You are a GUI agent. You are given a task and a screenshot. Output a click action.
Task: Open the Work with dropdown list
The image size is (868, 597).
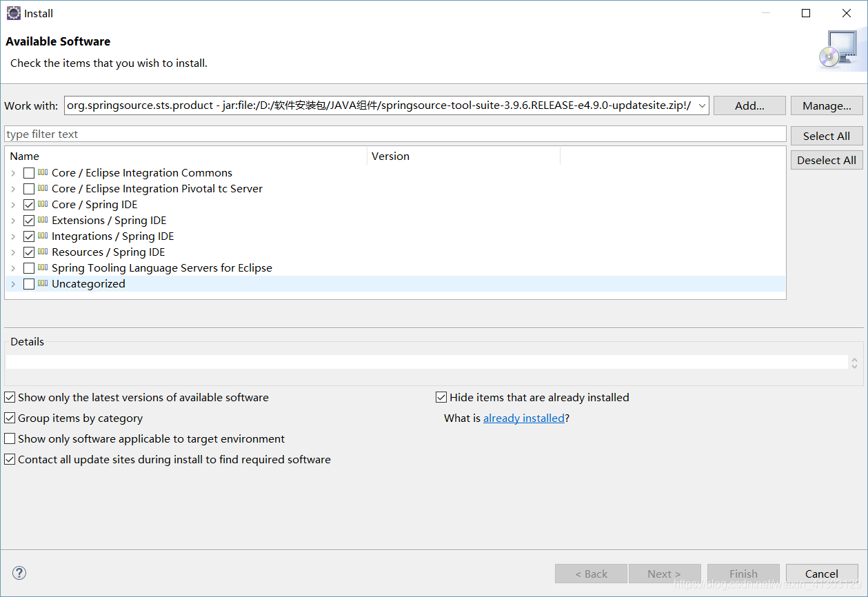click(x=702, y=105)
